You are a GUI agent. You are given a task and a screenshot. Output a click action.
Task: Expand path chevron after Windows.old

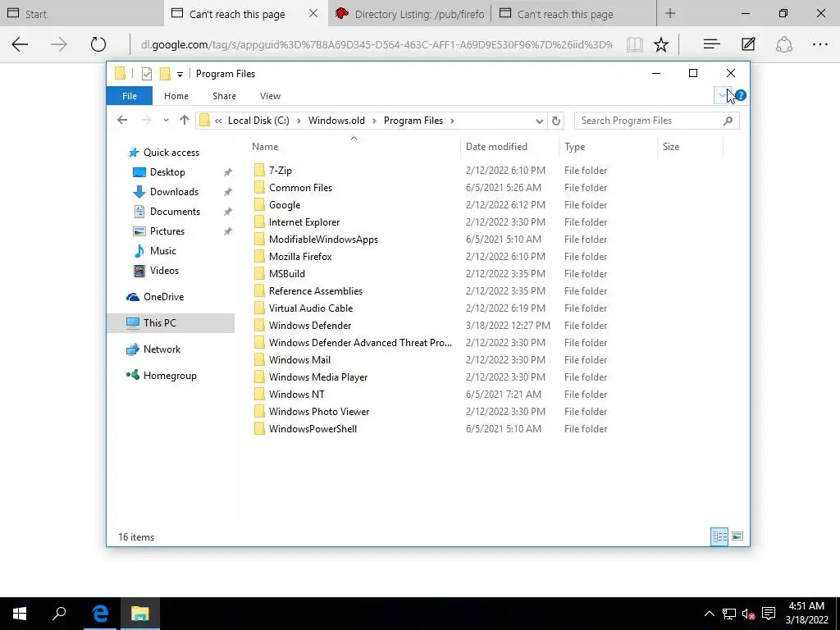click(x=374, y=121)
